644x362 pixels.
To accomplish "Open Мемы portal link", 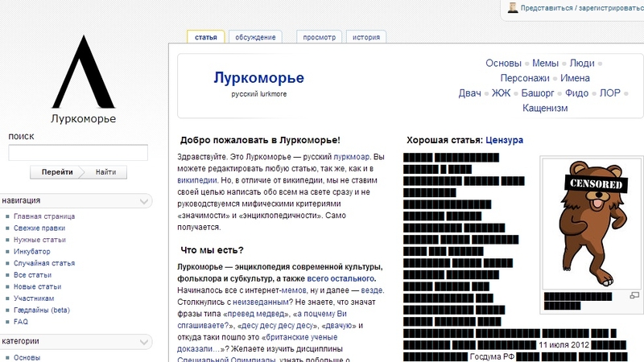I will (545, 64).
